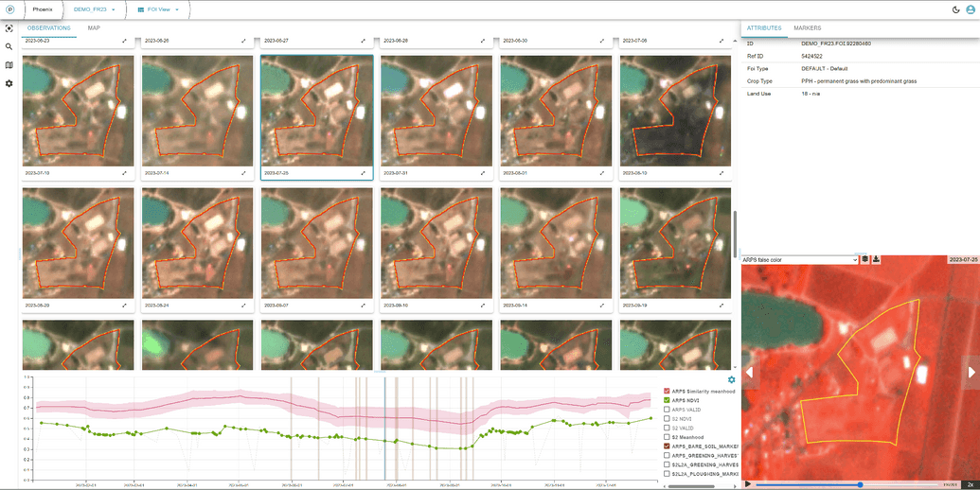The height and width of the screenshot is (490, 980).
Task: Open the search tool in left sidebar
Action: pos(9,46)
